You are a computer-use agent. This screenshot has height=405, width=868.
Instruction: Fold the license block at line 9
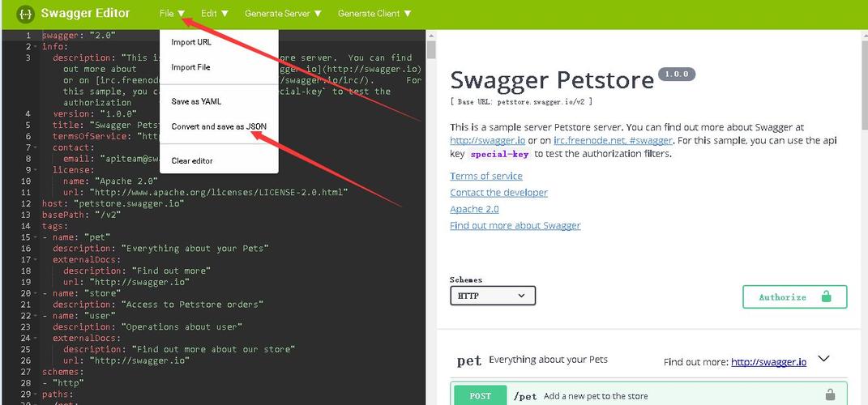(x=36, y=170)
